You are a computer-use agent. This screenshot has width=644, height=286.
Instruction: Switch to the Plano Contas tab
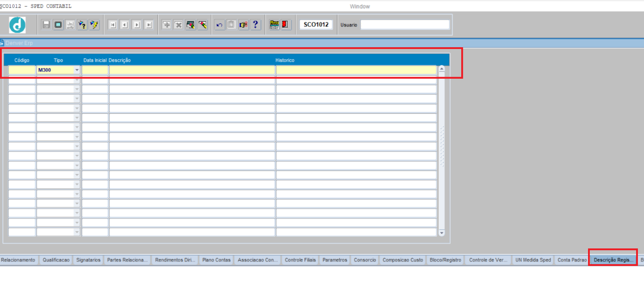(x=216, y=260)
